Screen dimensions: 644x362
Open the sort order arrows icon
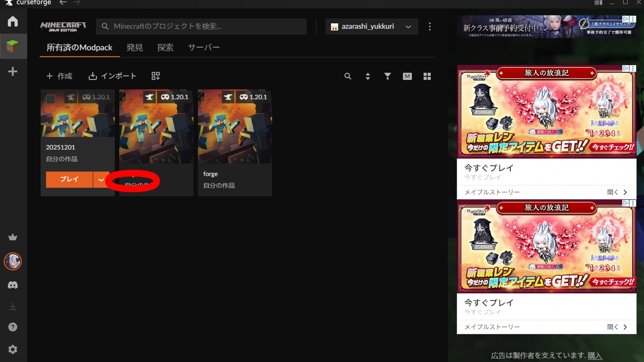pyautogui.click(x=368, y=76)
